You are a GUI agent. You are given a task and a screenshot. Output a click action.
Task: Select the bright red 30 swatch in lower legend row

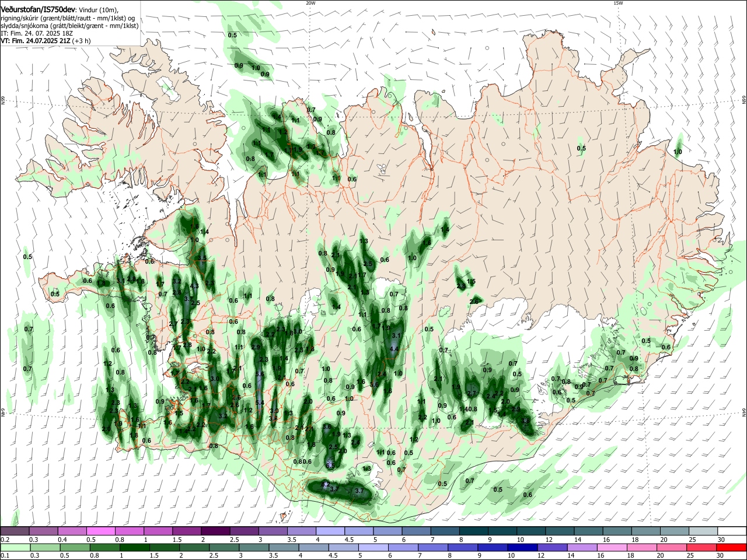(x=731, y=547)
